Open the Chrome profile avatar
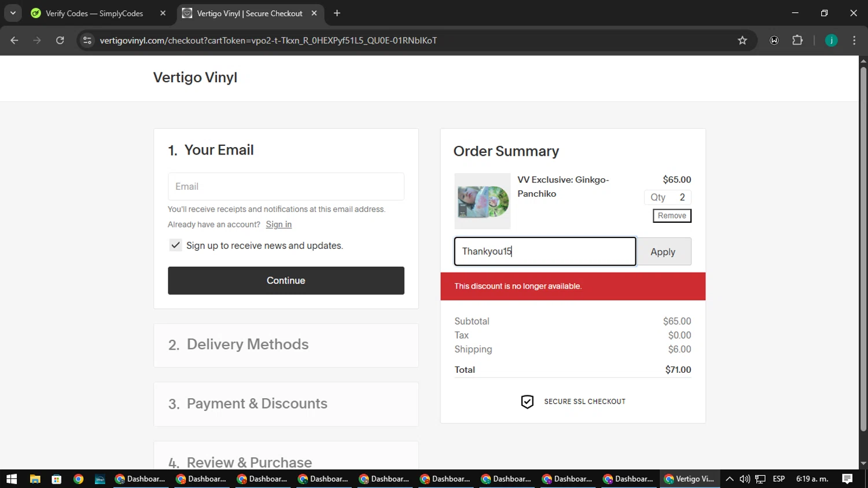 click(x=832, y=41)
